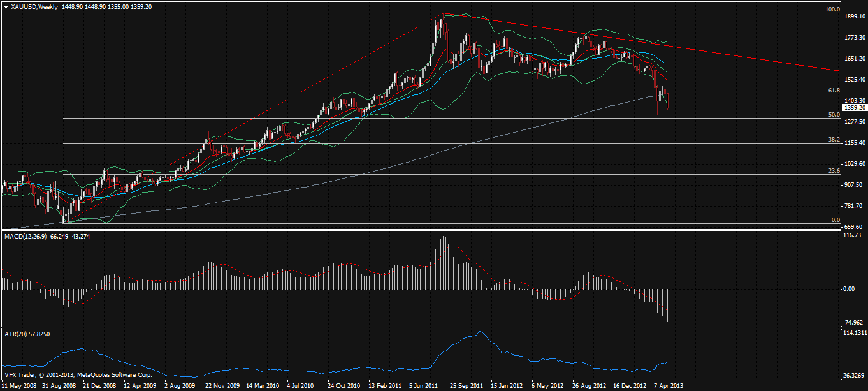Image resolution: width=868 pixels, height=391 pixels.
Task: Click the 23.6 Fibonacci level label
Action: (833, 170)
